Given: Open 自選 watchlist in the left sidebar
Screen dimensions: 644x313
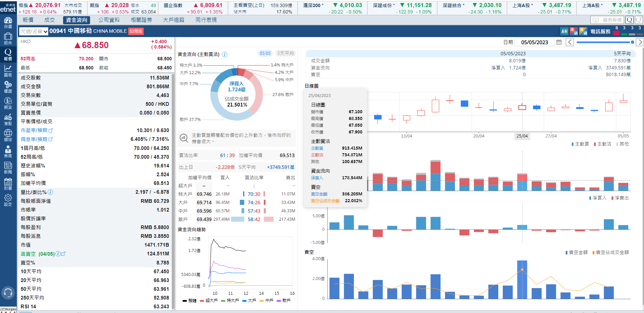Looking at the screenshot, I should pos(8,22).
